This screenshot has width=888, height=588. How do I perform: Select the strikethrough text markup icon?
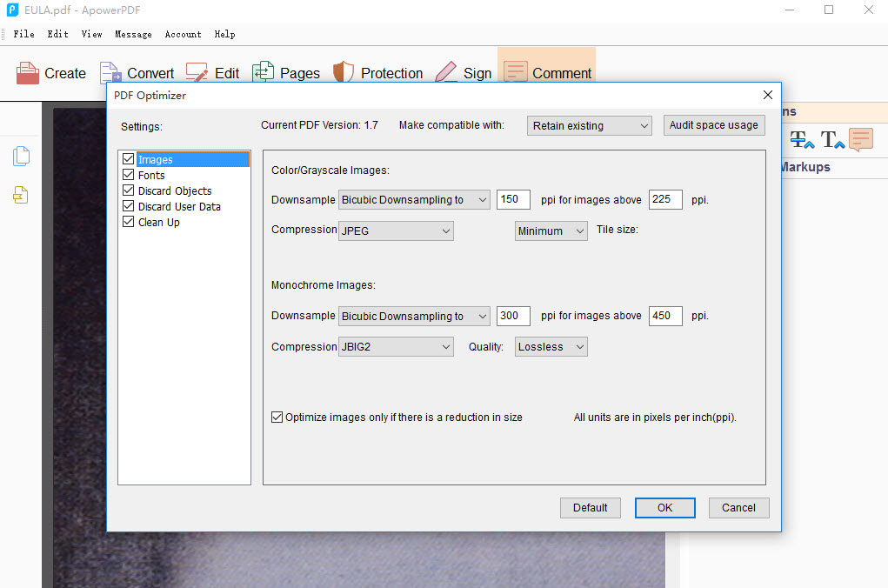tap(801, 139)
